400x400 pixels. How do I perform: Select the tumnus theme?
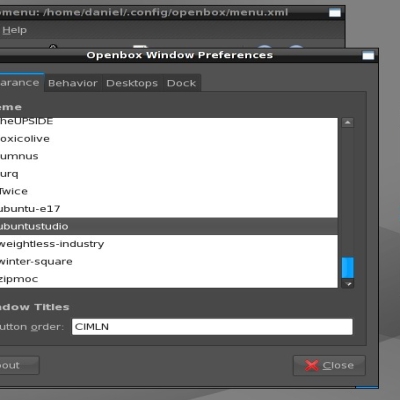[169, 156]
